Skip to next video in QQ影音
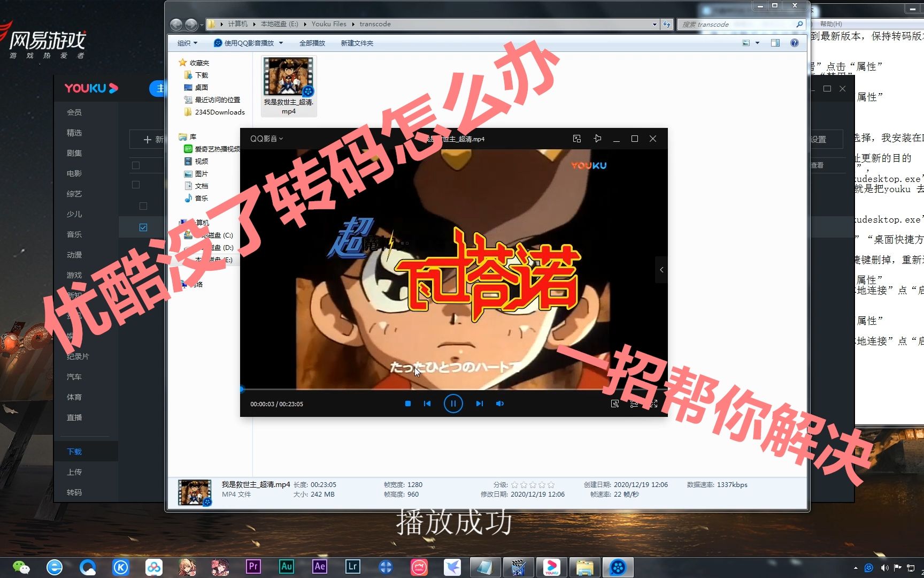924x578 pixels. (x=479, y=404)
